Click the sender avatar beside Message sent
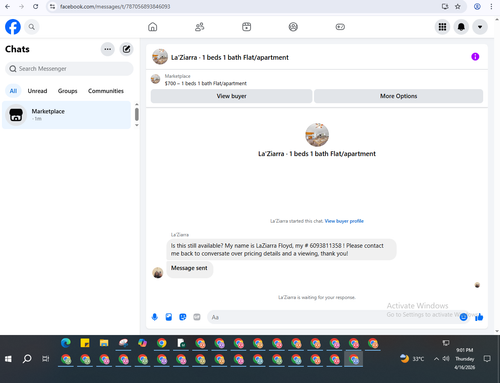This screenshot has height=383, width=500. tap(158, 272)
